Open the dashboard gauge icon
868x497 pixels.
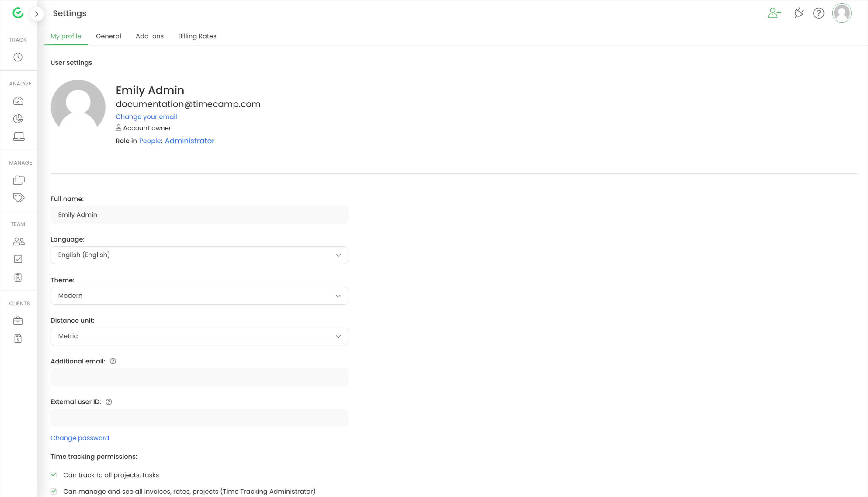pyautogui.click(x=18, y=101)
